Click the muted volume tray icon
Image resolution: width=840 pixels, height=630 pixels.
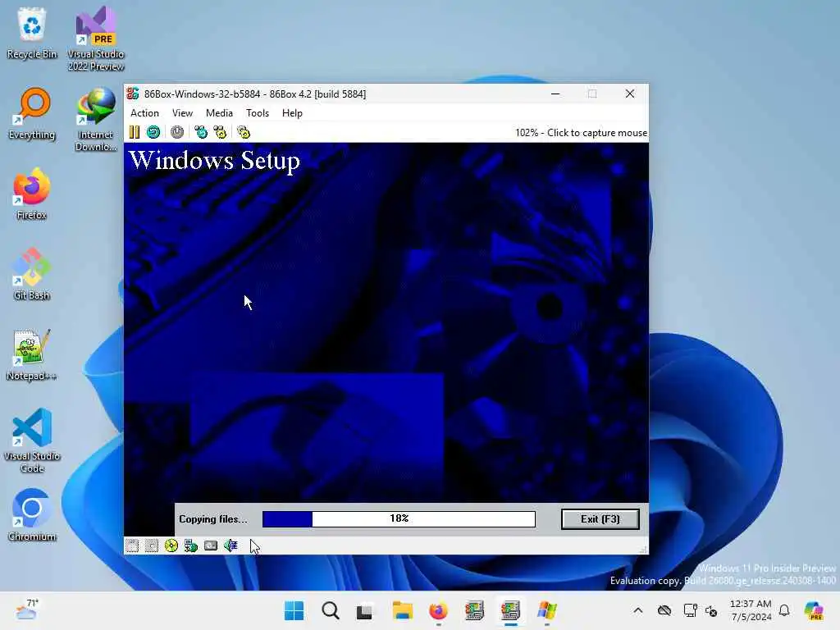coord(711,610)
